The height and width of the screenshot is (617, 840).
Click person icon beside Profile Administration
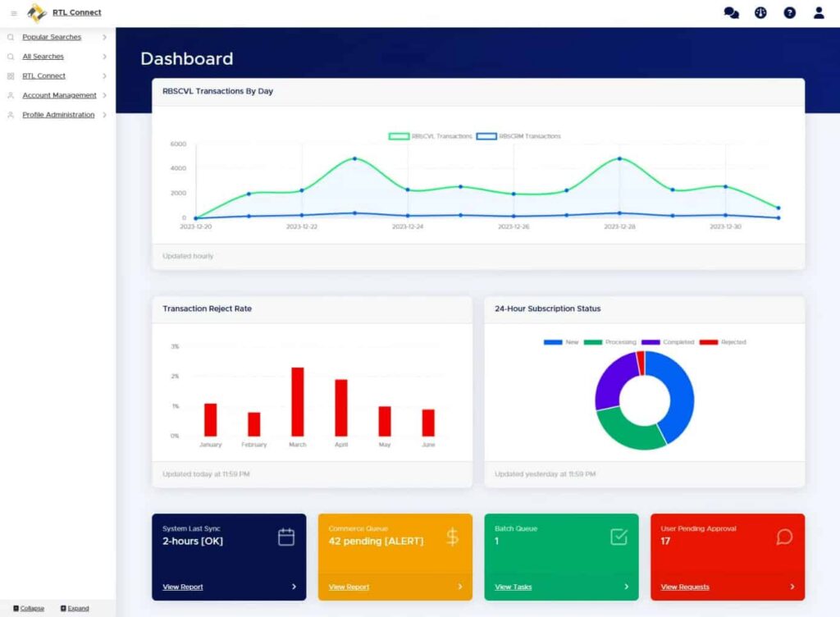(10, 115)
